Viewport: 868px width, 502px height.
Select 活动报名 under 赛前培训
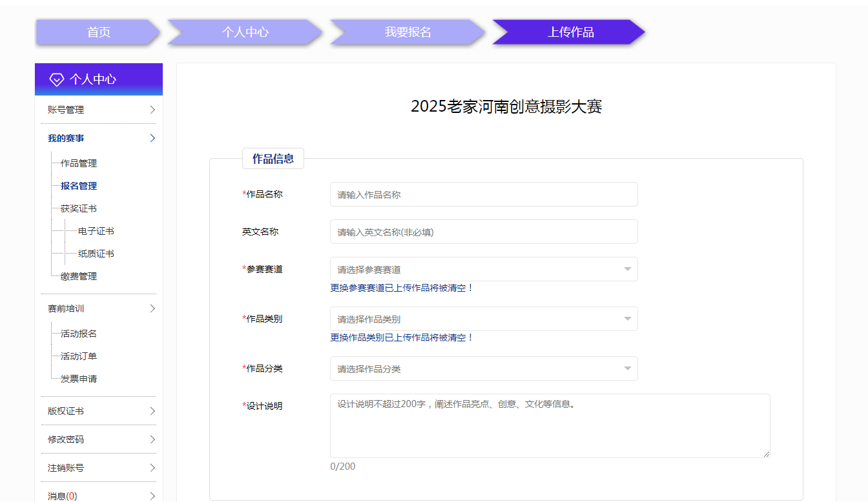(x=77, y=334)
